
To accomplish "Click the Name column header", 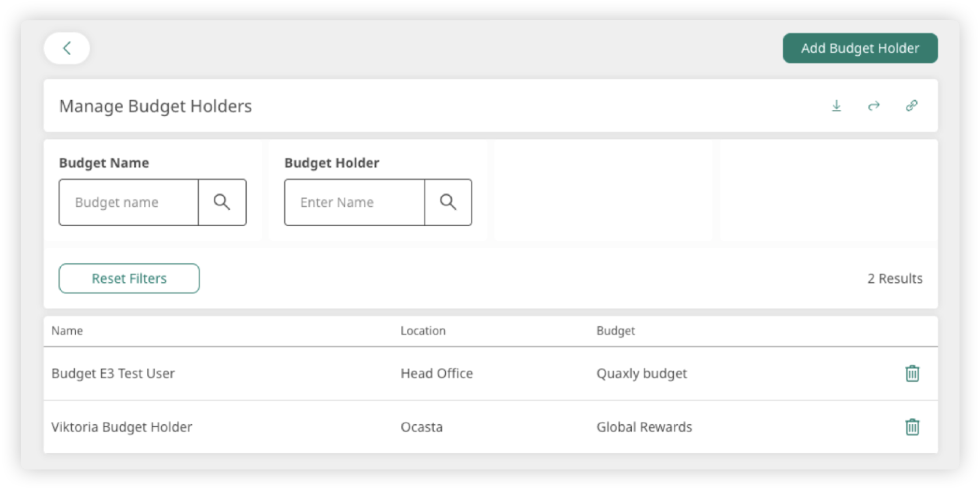I will tap(67, 331).
